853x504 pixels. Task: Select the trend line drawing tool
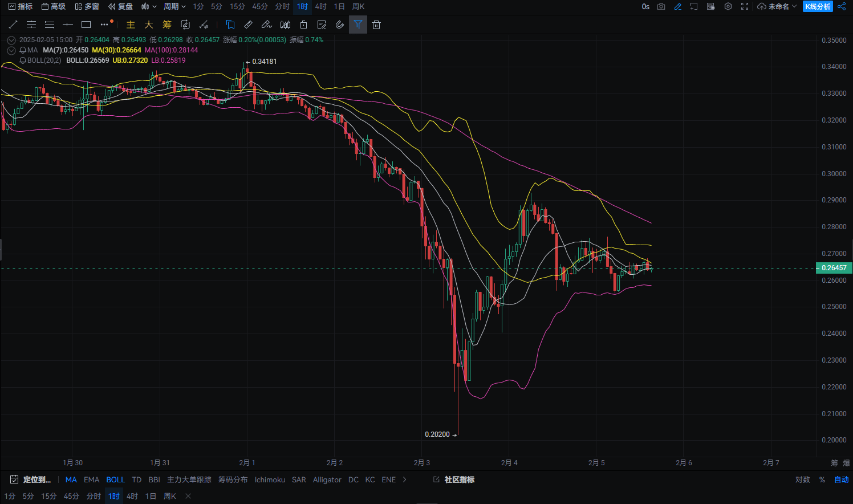[x=13, y=25]
